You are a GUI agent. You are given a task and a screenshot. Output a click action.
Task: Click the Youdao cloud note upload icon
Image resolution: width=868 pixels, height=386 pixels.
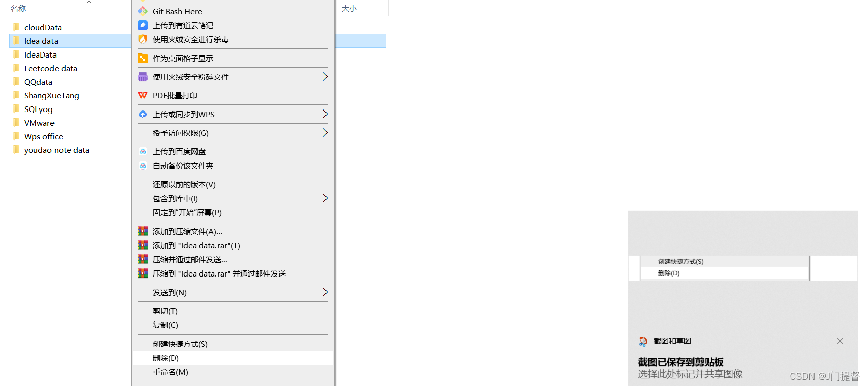click(143, 25)
